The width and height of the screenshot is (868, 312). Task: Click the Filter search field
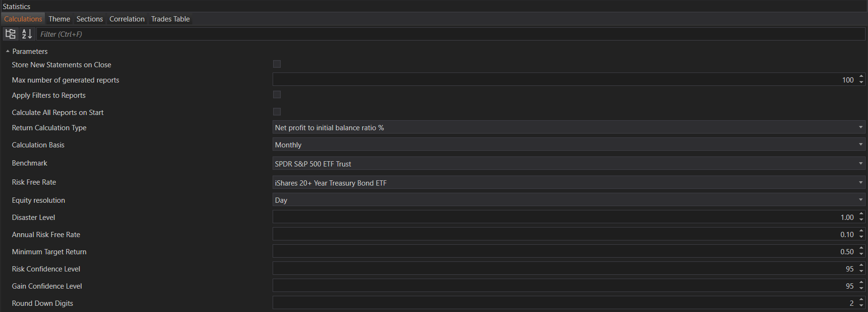click(x=449, y=34)
